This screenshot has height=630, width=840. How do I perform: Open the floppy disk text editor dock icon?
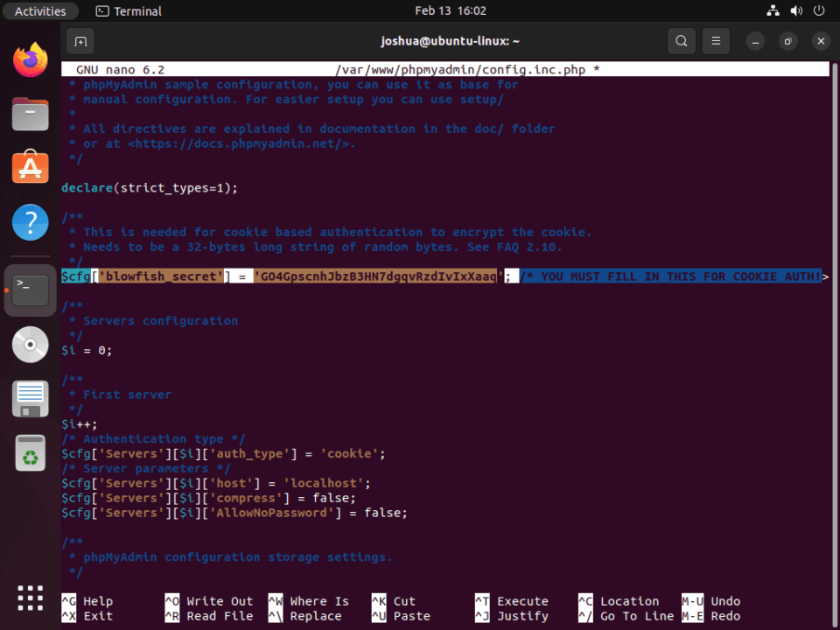pos(30,398)
